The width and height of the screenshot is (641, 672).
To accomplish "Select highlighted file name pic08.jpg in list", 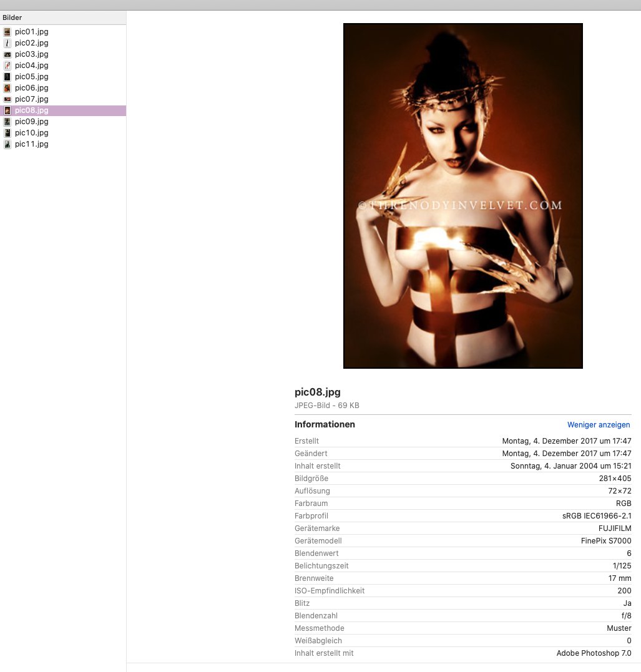I will [x=32, y=110].
